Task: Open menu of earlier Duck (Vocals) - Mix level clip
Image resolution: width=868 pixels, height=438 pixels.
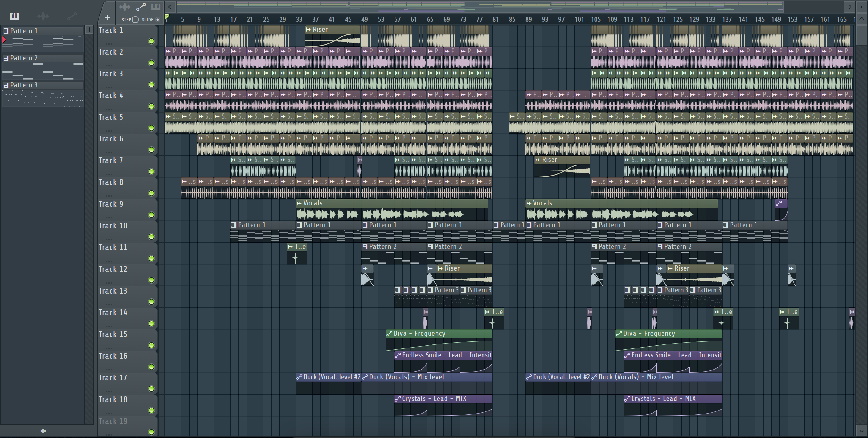Action: click(x=365, y=377)
